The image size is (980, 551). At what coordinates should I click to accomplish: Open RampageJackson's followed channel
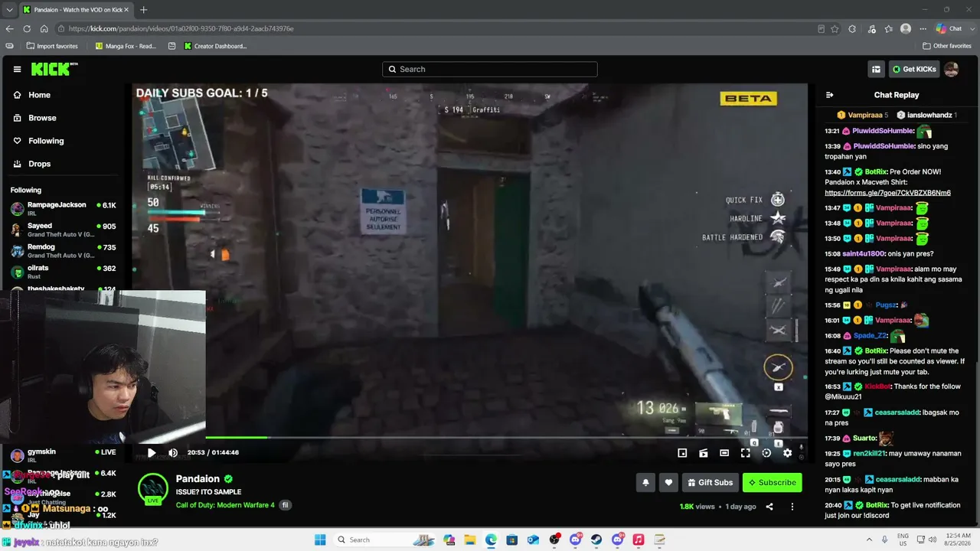[x=63, y=208]
